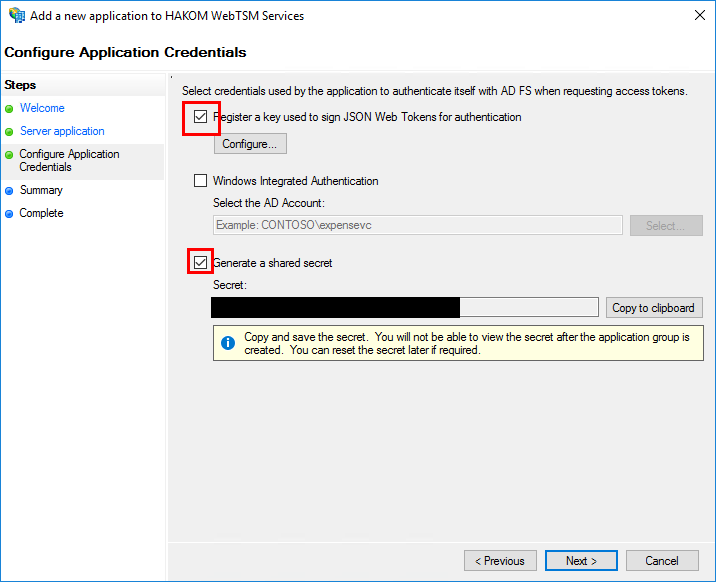The height and width of the screenshot is (582, 716).
Task: Go to the Server application step
Action: point(62,131)
